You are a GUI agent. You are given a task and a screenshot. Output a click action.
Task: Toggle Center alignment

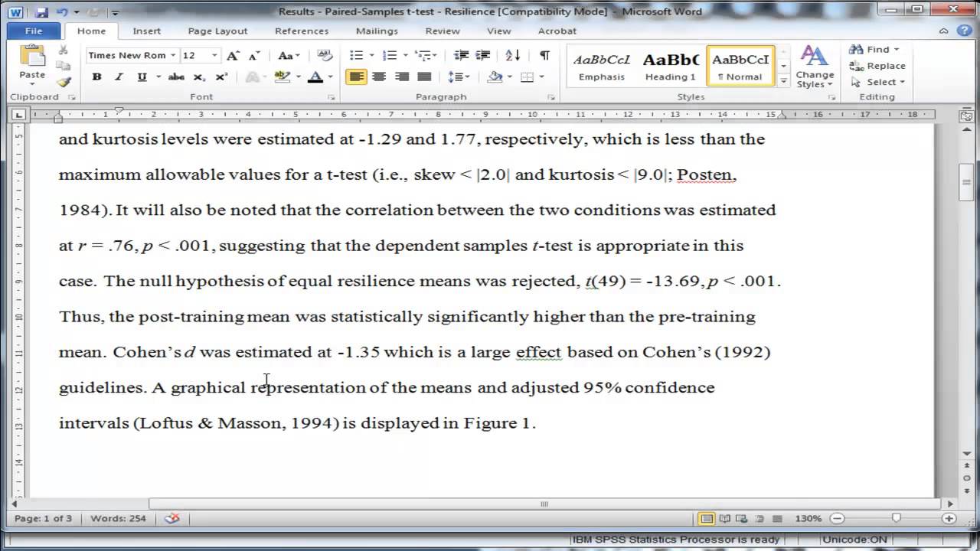(x=379, y=77)
